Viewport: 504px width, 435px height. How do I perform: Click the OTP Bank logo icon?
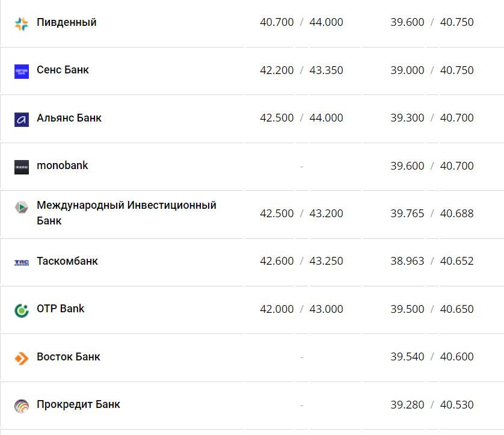(22, 310)
